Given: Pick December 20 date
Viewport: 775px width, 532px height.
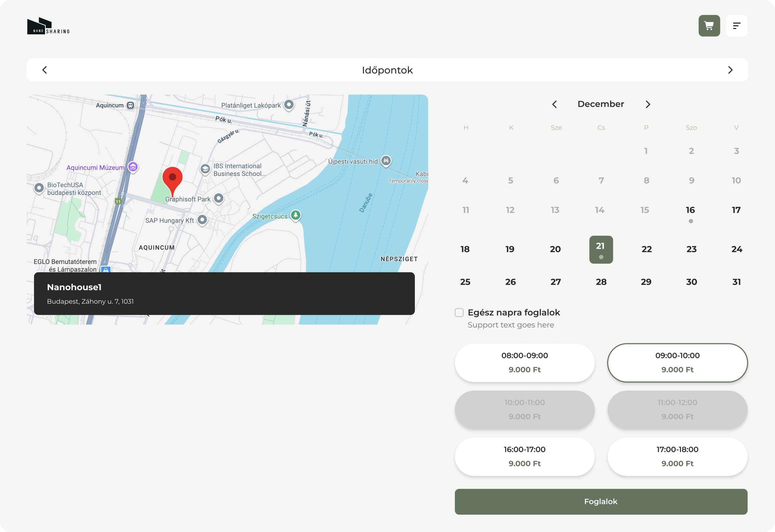Looking at the screenshot, I should (x=556, y=249).
